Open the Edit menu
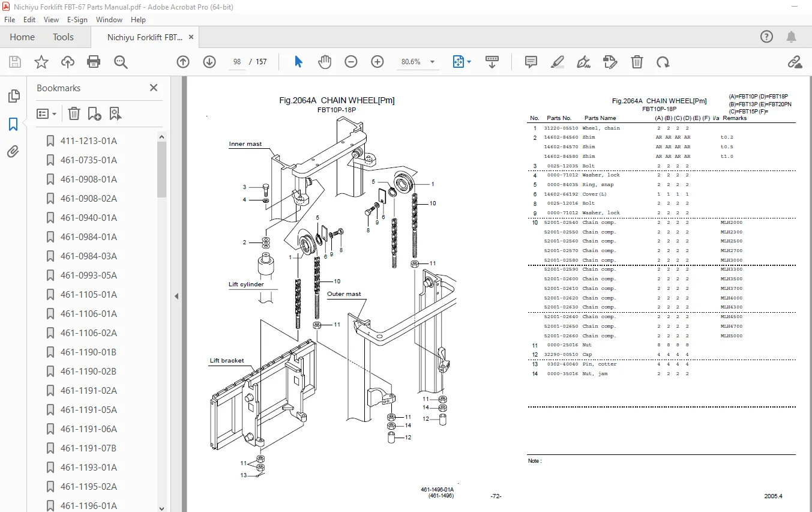Viewport: 812px width, 512px height. point(29,19)
